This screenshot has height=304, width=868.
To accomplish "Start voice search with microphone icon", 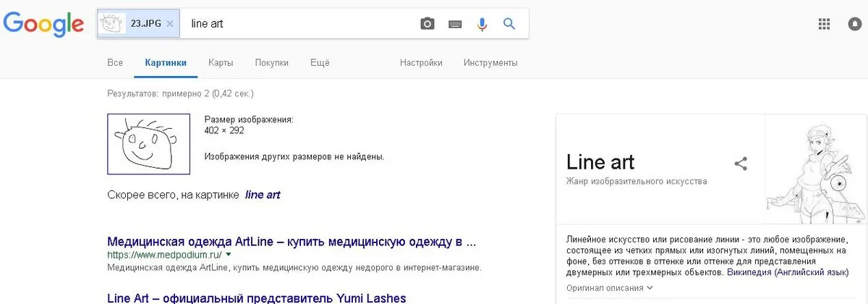I will 482,24.
